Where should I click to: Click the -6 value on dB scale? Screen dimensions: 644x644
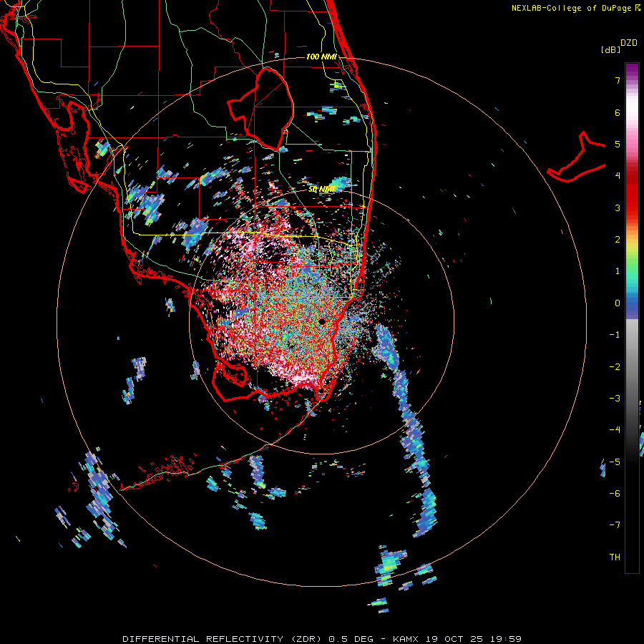(x=615, y=494)
